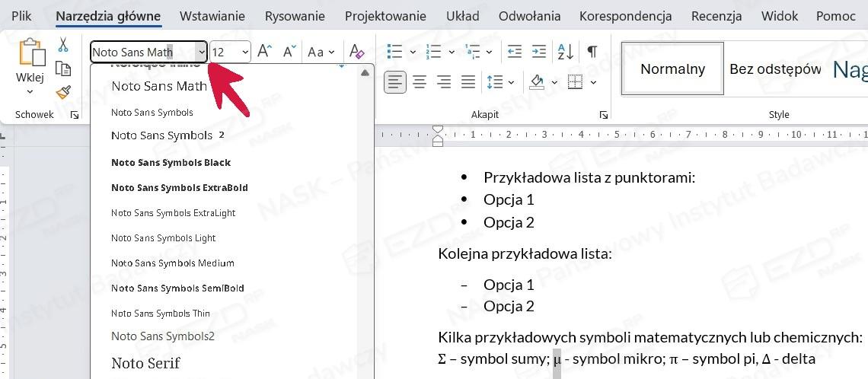Open the bullet list style dropdown
868x379 pixels.
pos(413,52)
